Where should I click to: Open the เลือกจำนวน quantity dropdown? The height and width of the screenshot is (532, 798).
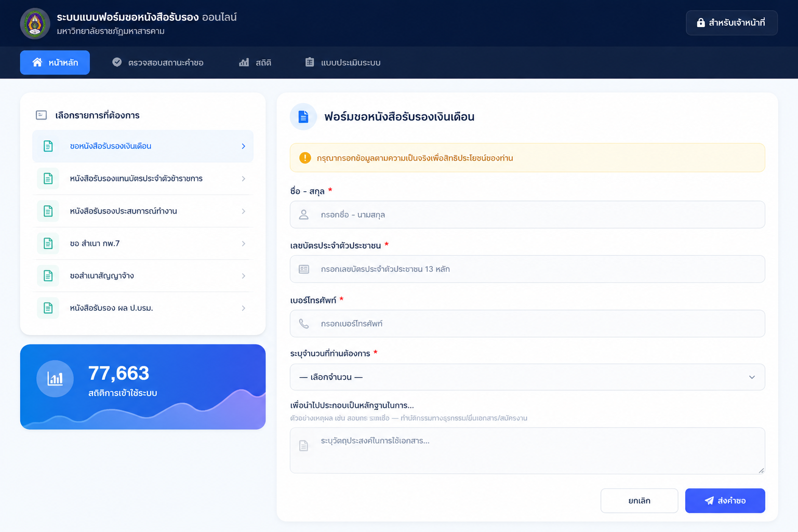point(527,377)
